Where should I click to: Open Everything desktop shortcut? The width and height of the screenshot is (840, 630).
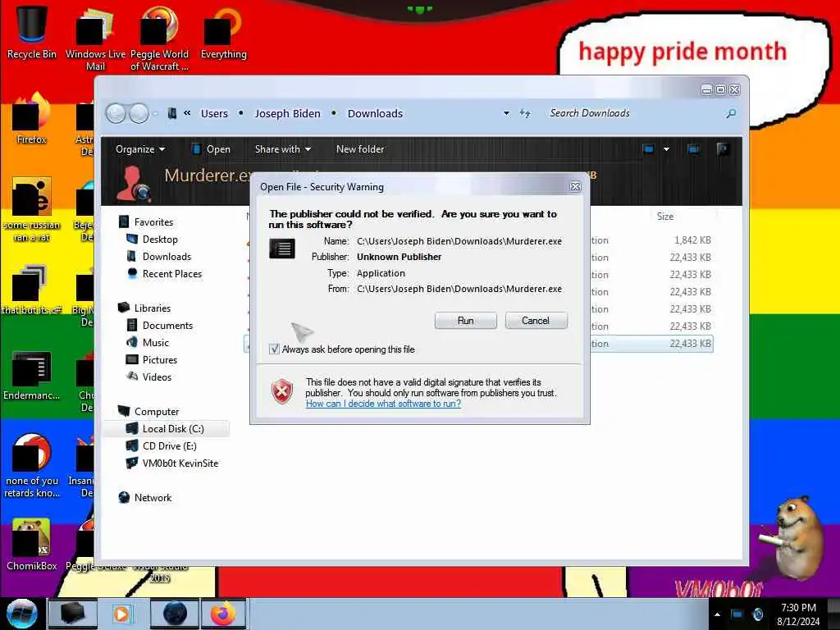[223, 33]
